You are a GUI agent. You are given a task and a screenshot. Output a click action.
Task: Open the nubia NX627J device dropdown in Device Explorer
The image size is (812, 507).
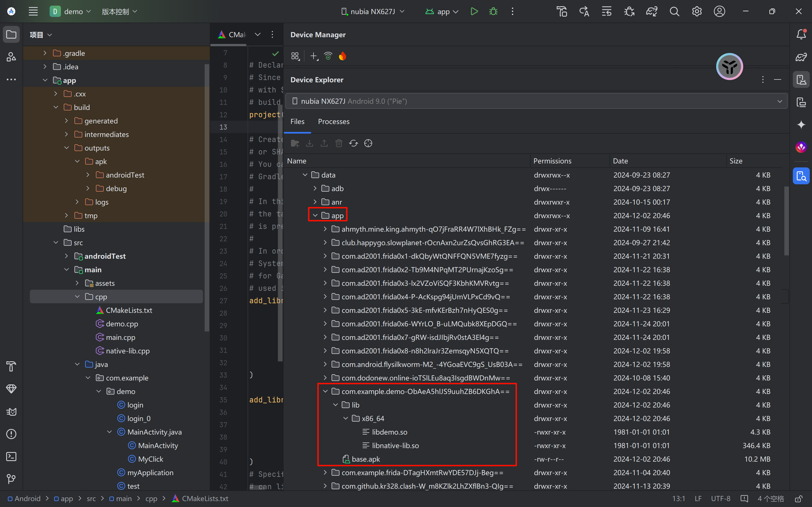[x=536, y=101]
